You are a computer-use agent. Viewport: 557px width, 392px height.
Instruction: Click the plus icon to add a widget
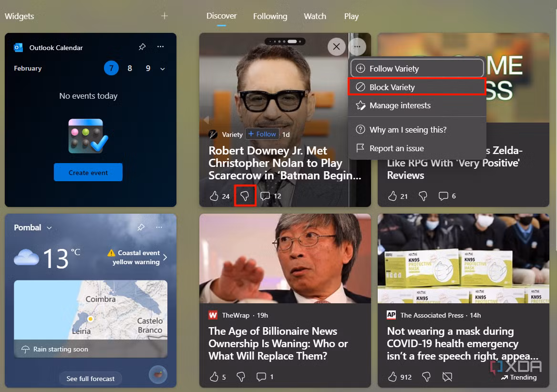click(164, 16)
